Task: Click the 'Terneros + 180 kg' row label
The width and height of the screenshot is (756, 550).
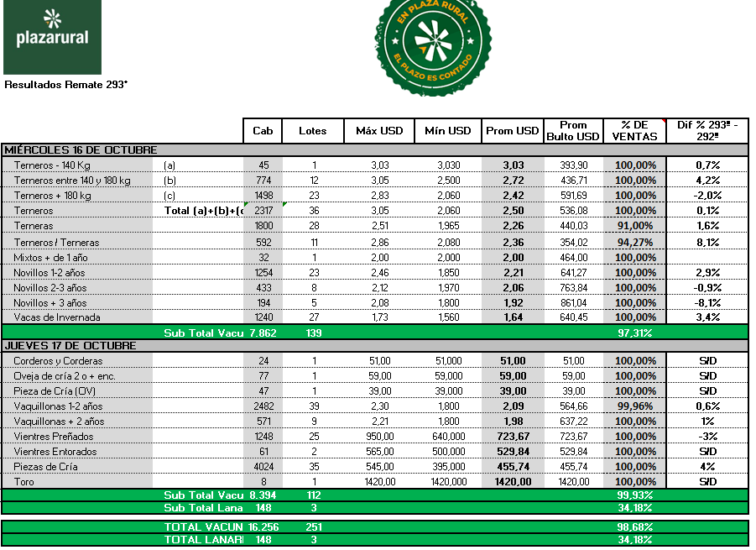Action: pyautogui.click(x=53, y=196)
